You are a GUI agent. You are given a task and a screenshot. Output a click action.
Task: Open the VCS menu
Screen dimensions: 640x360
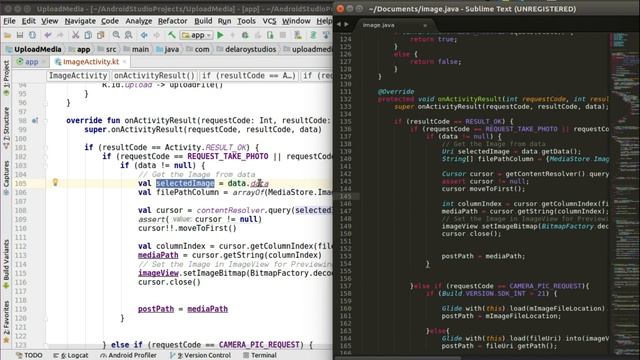click(x=269, y=21)
